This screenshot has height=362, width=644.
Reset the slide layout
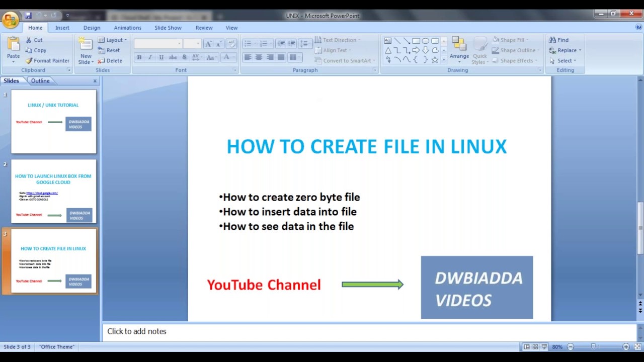[x=109, y=50]
